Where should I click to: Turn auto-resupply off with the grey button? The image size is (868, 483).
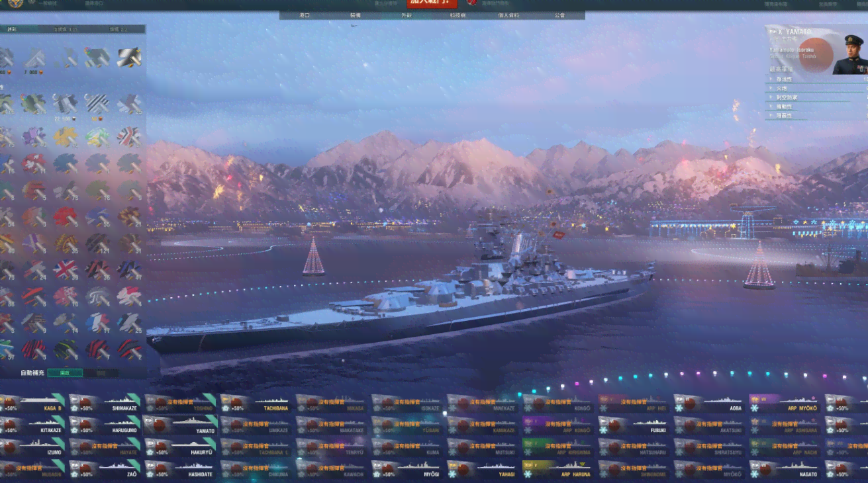point(101,373)
